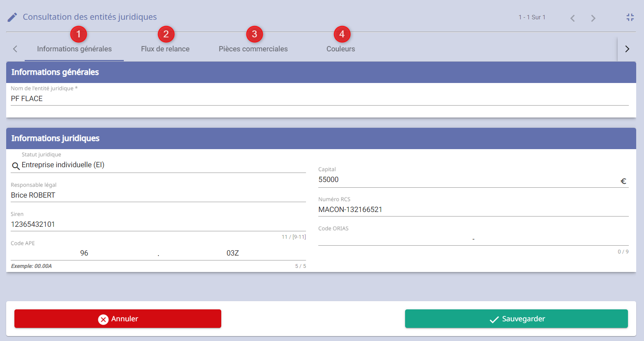644x341 pixels.
Task: Click the collapse fullscreen icon
Action: pos(630,17)
